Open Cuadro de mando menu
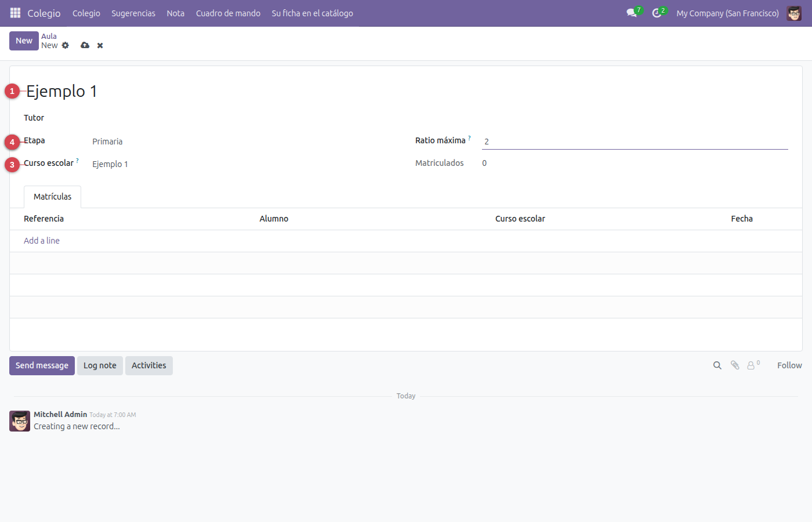The width and height of the screenshot is (812, 522). (228, 13)
